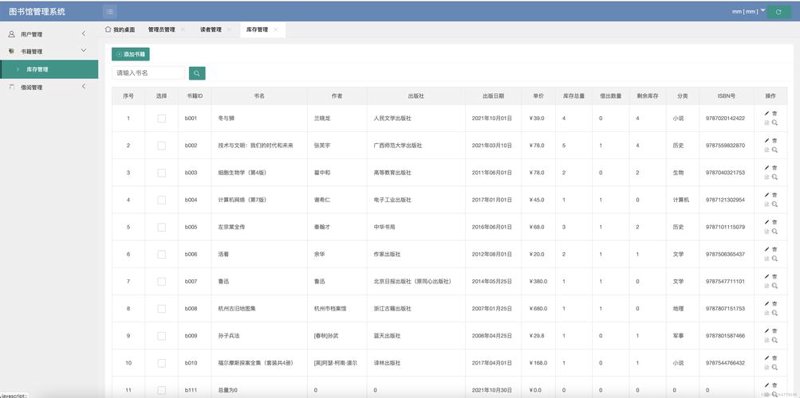Switch to the 我的桌面 tab
Screen dimensions: 800x398
tap(120, 30)
